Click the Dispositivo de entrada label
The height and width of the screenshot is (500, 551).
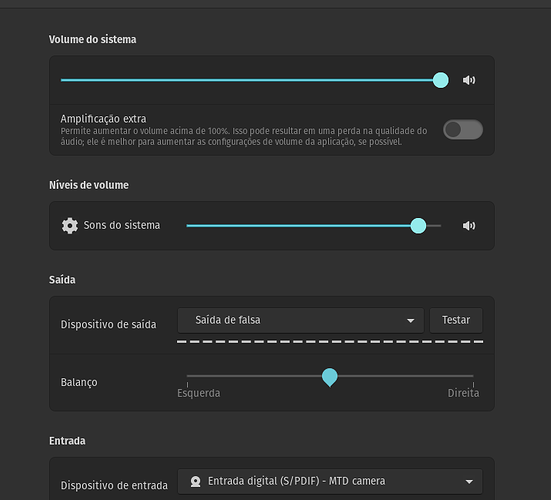(114, 486)
